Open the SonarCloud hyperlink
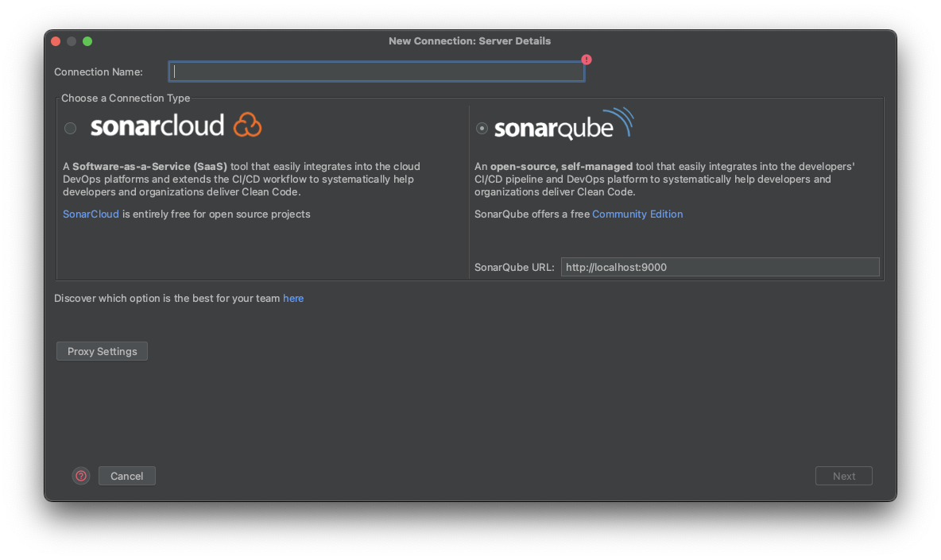This screenshot has height=560, width=941. [91, 214]
